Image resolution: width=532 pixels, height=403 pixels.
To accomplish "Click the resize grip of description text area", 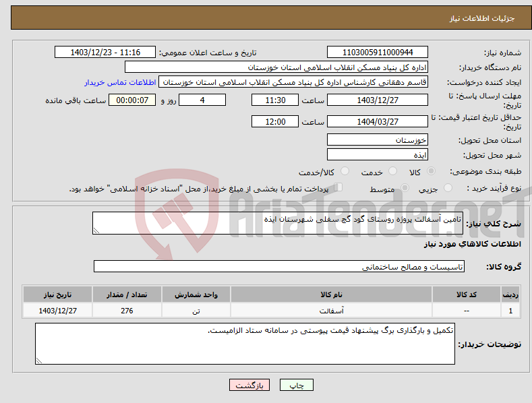I will 96,230.
